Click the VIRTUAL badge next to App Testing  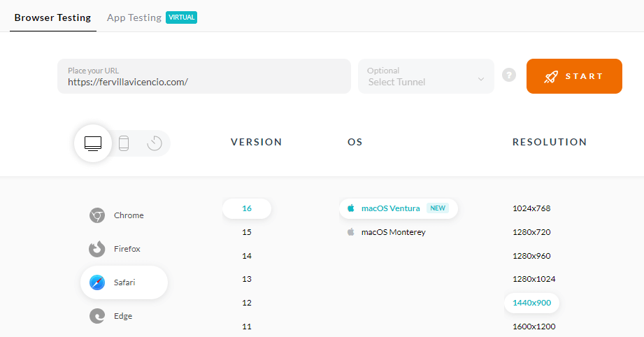click(x=182, y=17)
